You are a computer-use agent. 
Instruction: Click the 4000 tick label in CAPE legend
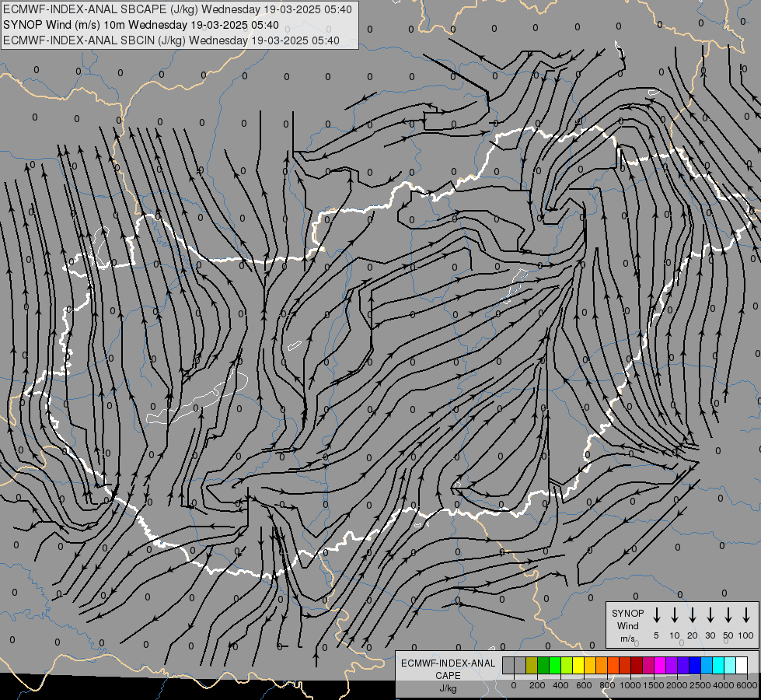(x=723, y=685)
